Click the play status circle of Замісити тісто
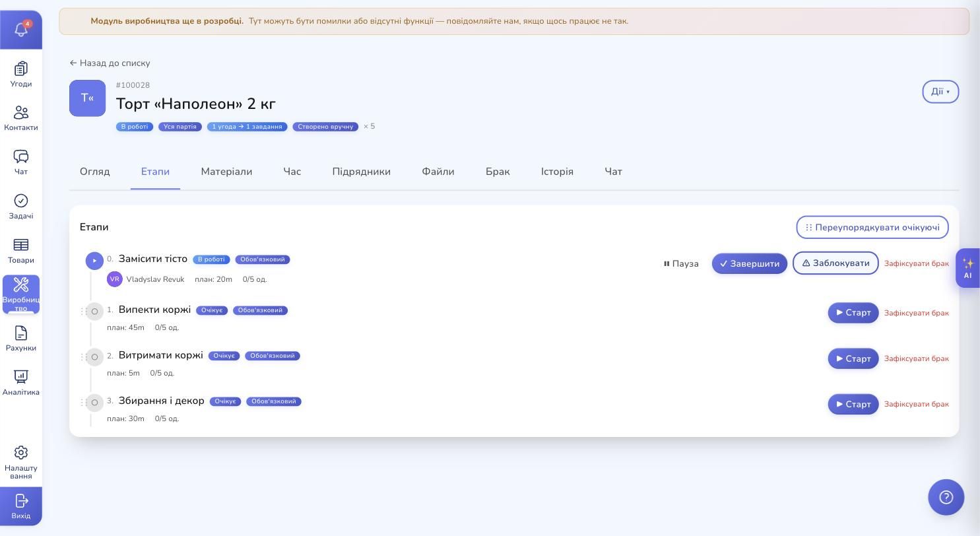 tap(94, 261)
